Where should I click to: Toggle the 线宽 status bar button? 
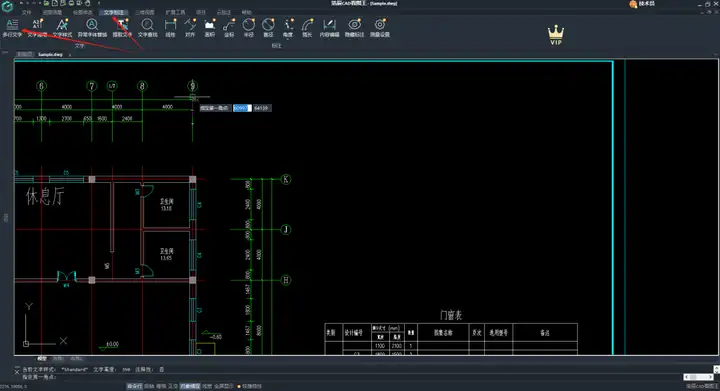(207, 386)
